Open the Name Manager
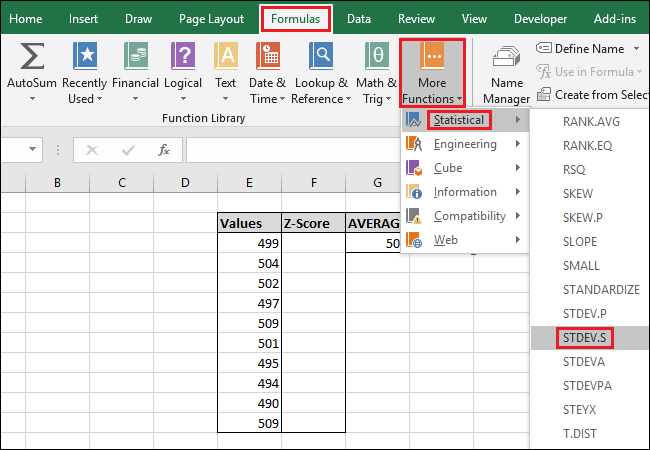This screenshot has height=450, width=650. pyautogui.click(x=507, y=75)
